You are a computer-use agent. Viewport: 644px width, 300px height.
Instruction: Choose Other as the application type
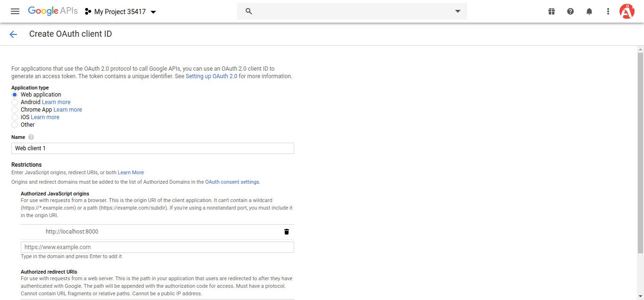tap(15, 124)
